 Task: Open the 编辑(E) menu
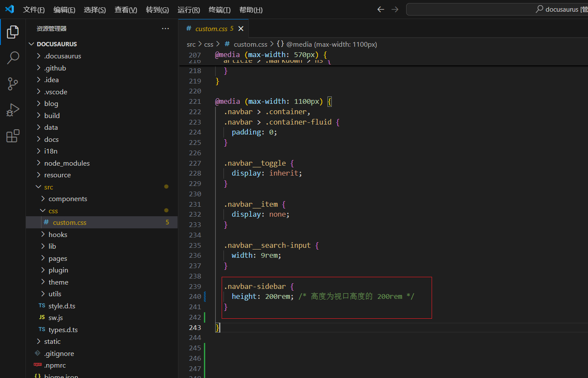(x=64, y=10)
